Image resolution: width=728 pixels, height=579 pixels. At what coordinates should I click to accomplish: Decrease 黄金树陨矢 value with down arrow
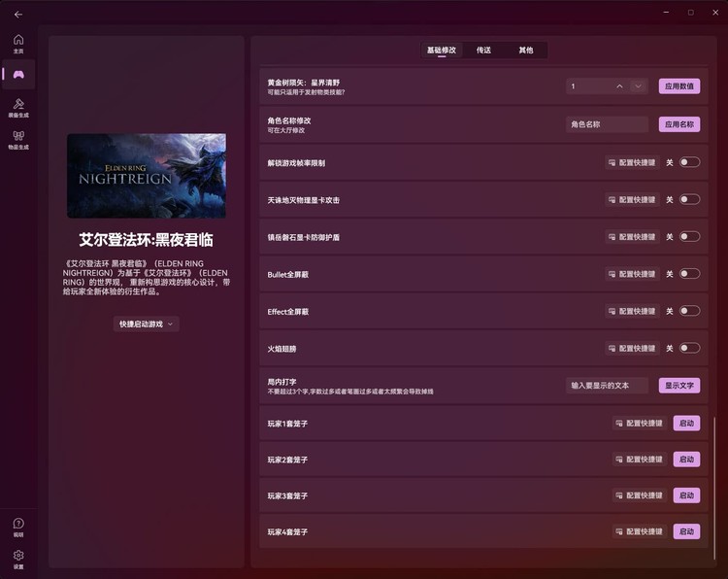coord(638,86)
